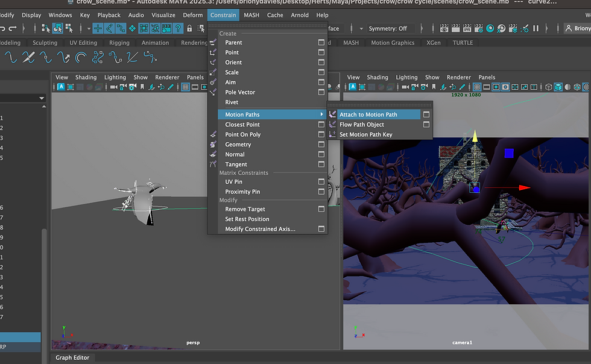
Task: Toggle smooth shade cube in camera1 toolbar
Action: coord(558,87)
